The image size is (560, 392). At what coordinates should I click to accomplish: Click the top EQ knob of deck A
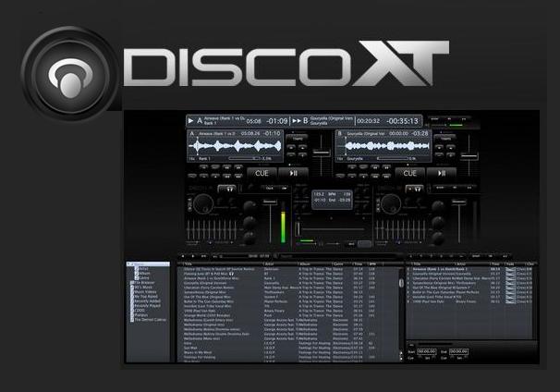click(x=250, y=207)
